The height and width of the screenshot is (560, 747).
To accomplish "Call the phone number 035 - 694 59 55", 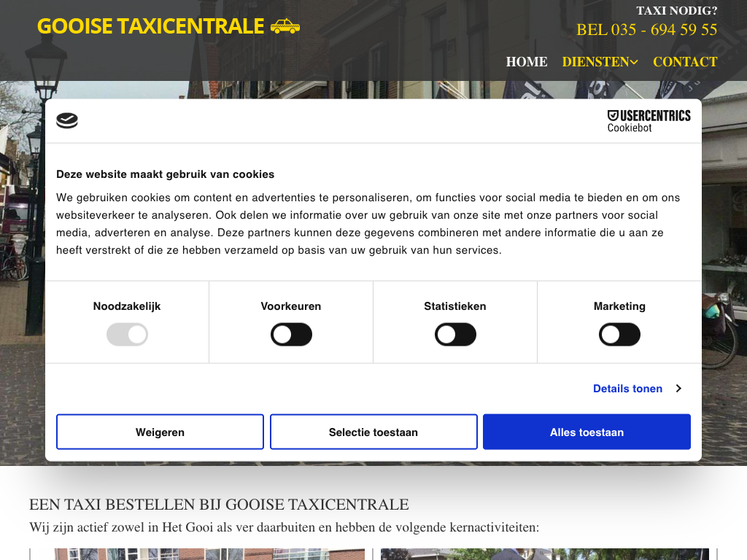I will 646,30.
